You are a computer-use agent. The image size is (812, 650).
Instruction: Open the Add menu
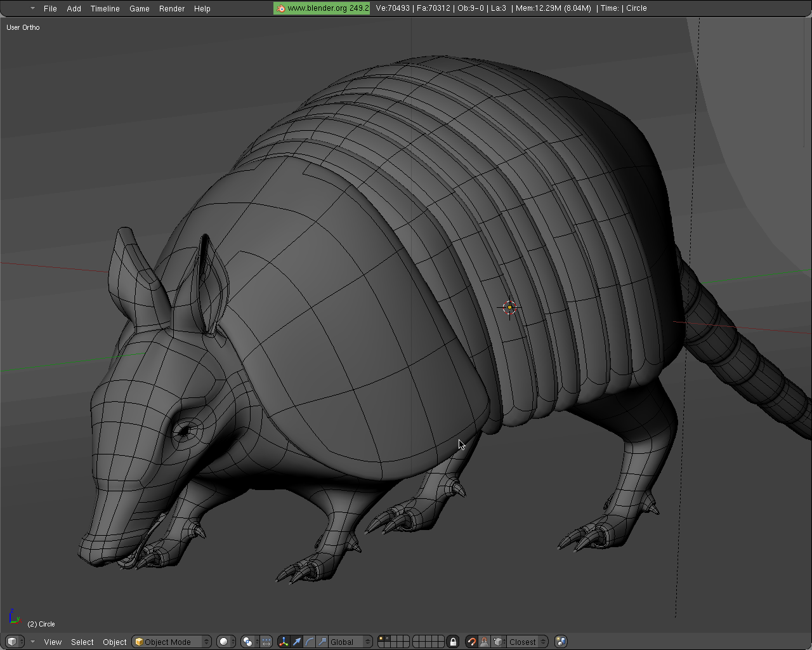coord(74,8)
